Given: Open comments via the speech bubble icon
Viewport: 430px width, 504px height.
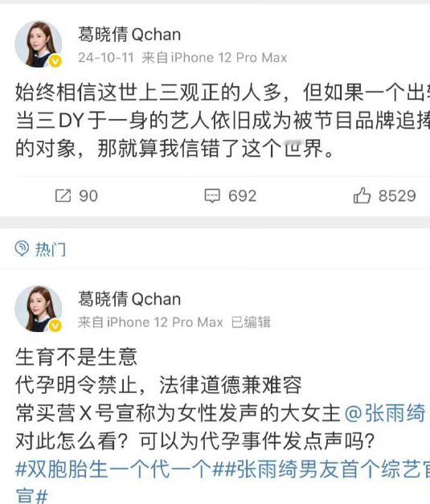Looking at the screenshot, I should coord(212,196).
